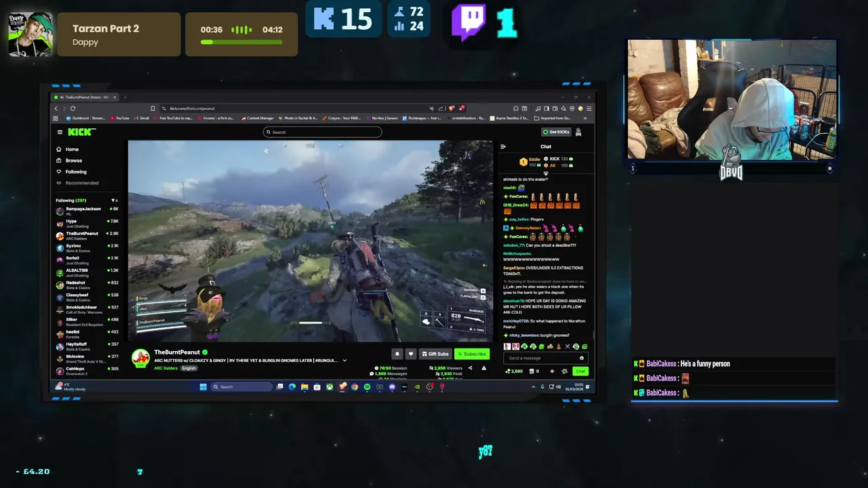The height and width of the screenshot is (488, 868).
Task: Open CohNepo channel in following list
Action: coord(87,370)
